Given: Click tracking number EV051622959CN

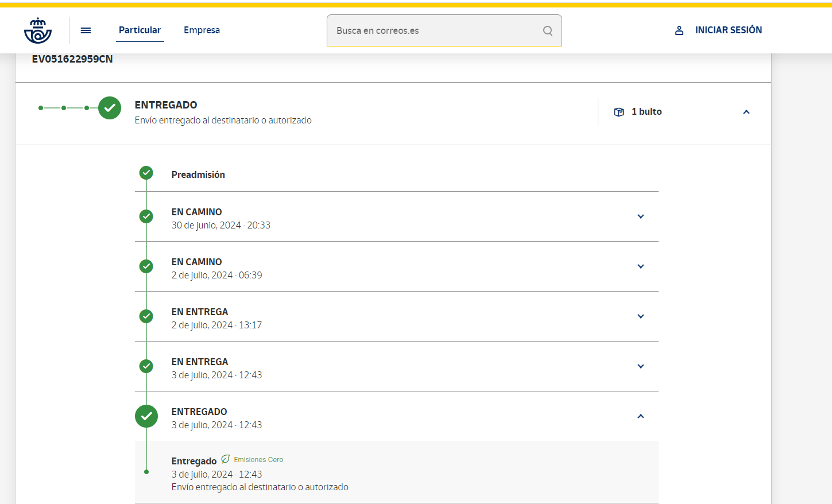Looking at the screenshot, I should [72, 59].
